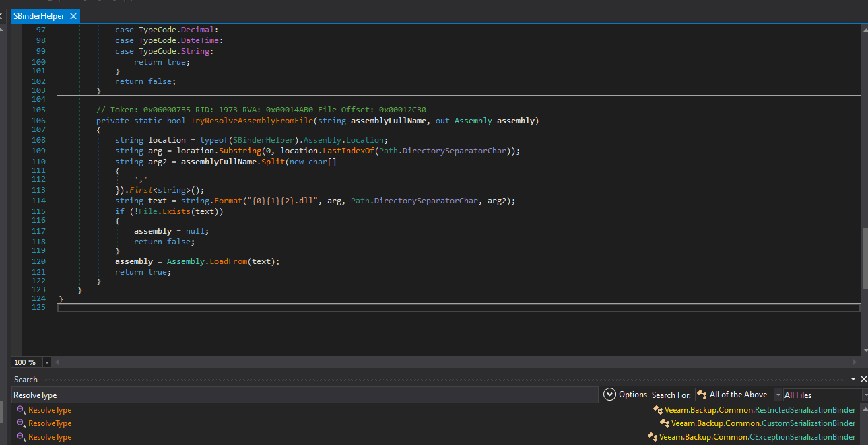
Task: Click class icon beside Veeam.Backup.Common.CustomSerializationBinder
Action: pyautogui.click(x=665, y=423)
